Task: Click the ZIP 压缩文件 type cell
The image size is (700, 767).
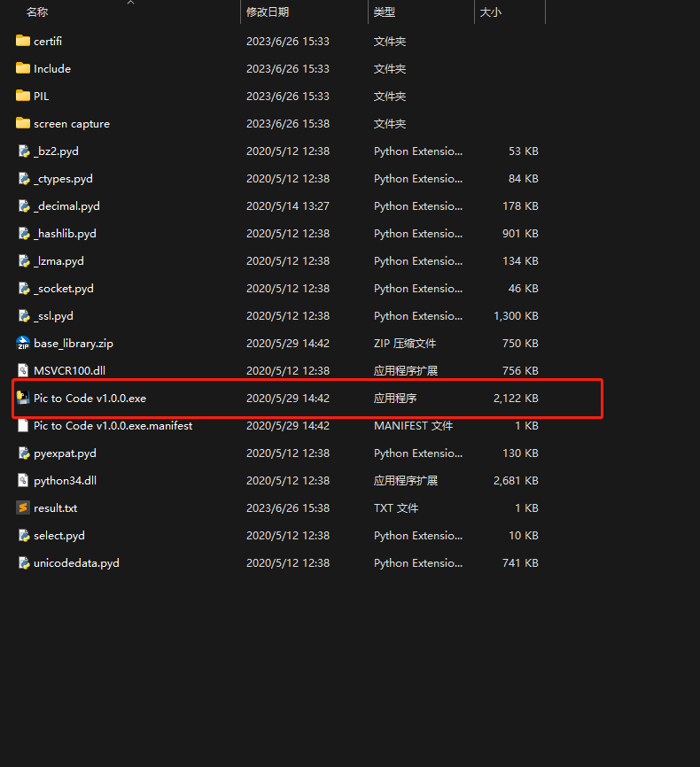Action: pos(405,343)
